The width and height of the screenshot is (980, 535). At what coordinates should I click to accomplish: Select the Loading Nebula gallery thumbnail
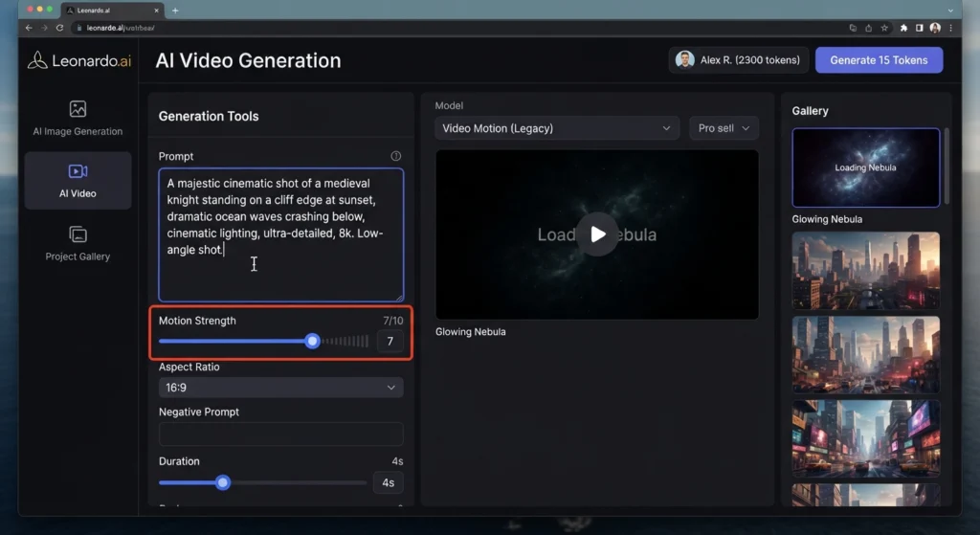865,167
